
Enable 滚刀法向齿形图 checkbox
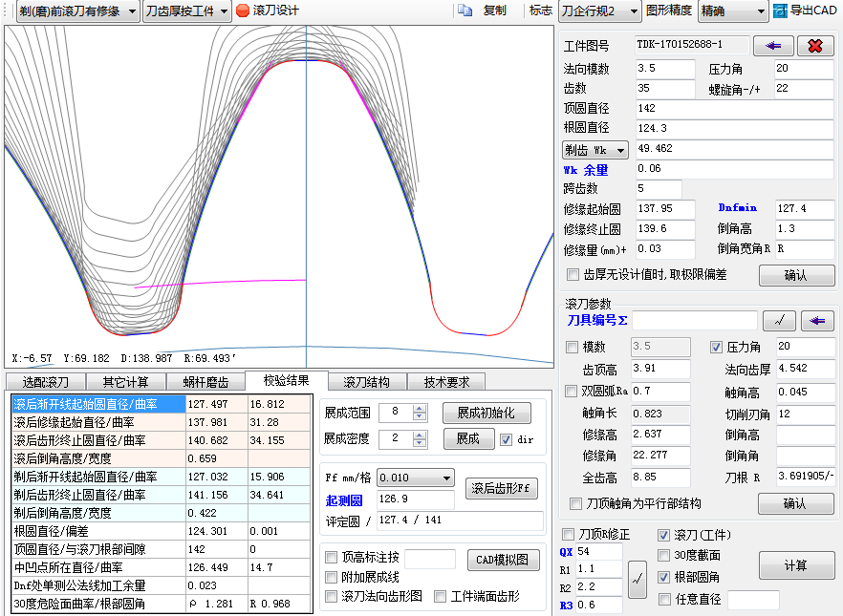[331, 597]
